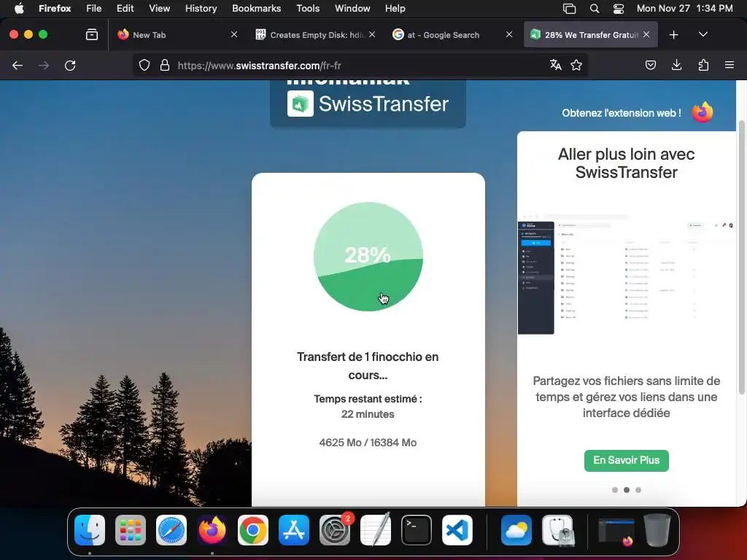Click the kDrive interface preview image

click(626, 274)
